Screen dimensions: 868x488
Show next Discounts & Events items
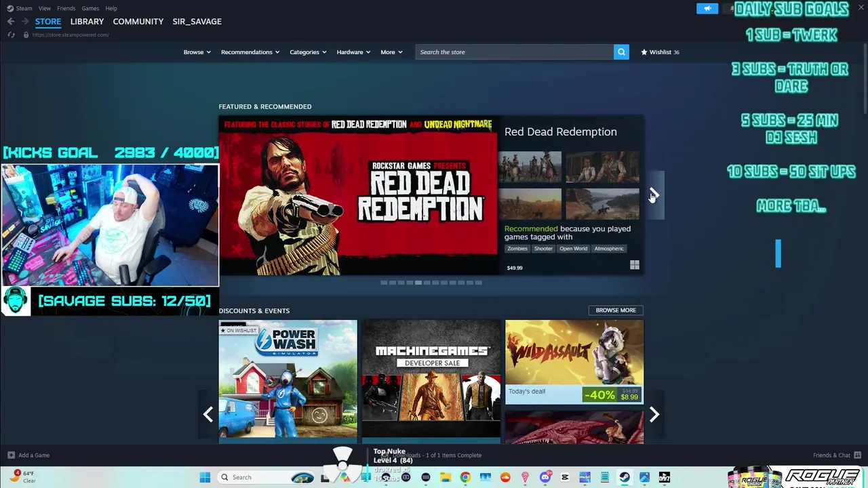[x=654, y=414]
